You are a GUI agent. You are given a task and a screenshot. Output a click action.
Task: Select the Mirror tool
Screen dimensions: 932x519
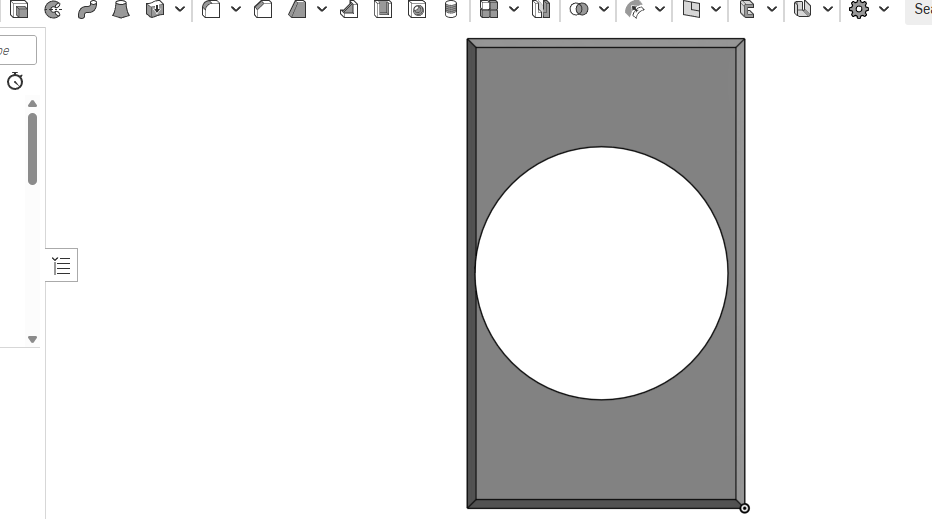(x=541, y=9)
